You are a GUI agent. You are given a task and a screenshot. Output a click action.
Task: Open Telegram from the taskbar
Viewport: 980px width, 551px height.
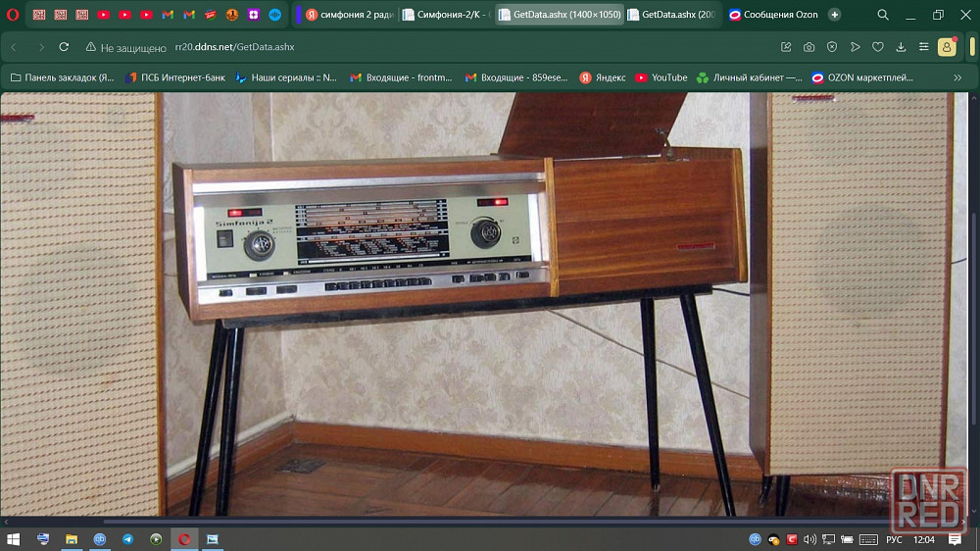[x=127, y=539]
